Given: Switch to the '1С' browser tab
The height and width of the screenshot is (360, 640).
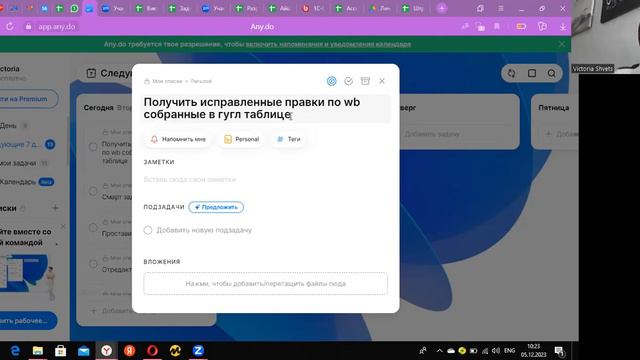Looking at the screenshot, I should (x=313, y=8).
